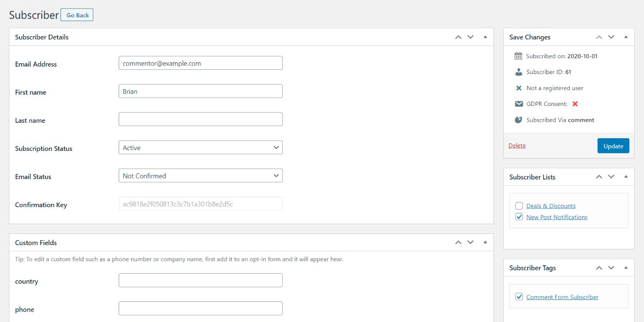
Task: Open the Comment Form Subscriber tag link
Action: tap(562, 297)
